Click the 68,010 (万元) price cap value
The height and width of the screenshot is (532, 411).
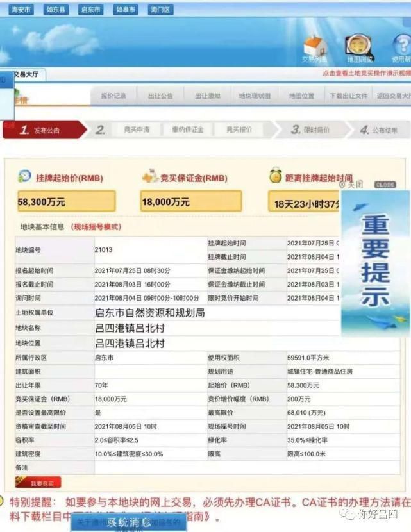306,413
